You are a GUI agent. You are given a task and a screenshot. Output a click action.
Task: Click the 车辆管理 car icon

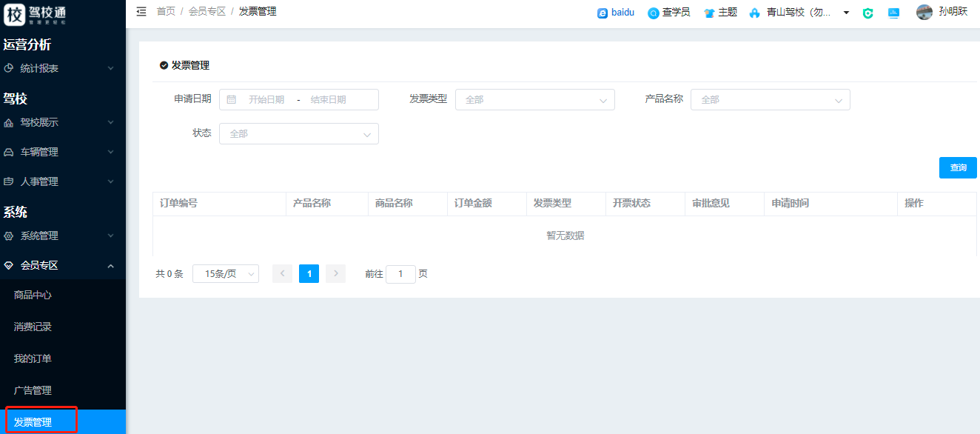pos(9,152)
